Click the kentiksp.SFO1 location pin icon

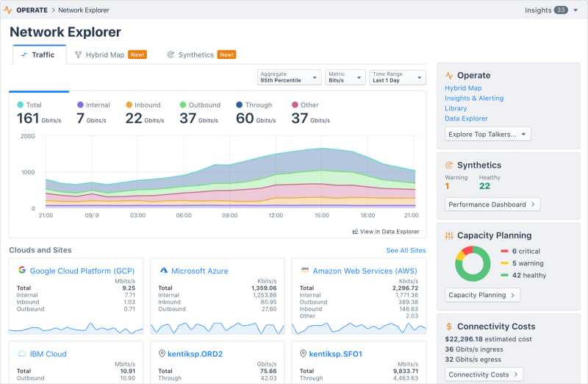[x=304, y=353]
